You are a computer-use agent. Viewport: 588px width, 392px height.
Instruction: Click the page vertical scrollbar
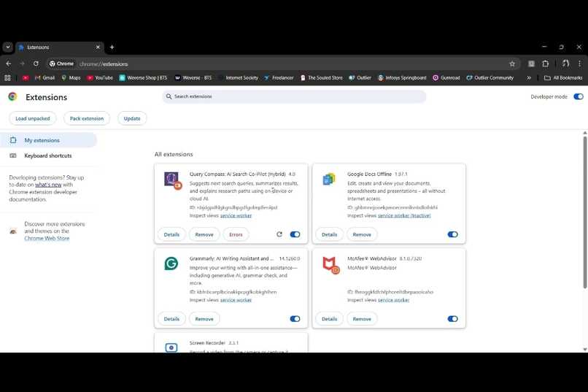click(584, 212)
